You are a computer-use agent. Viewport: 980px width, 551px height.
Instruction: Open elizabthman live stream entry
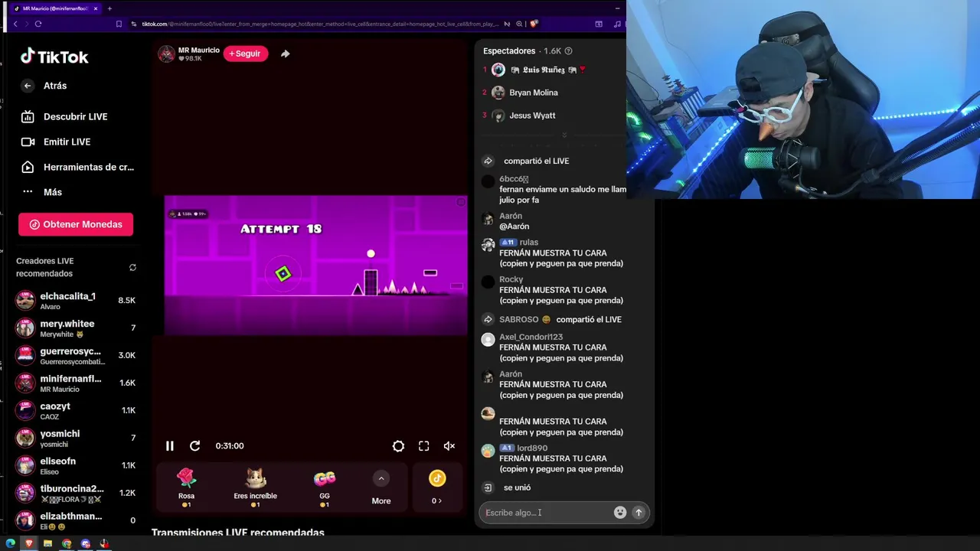76,521
